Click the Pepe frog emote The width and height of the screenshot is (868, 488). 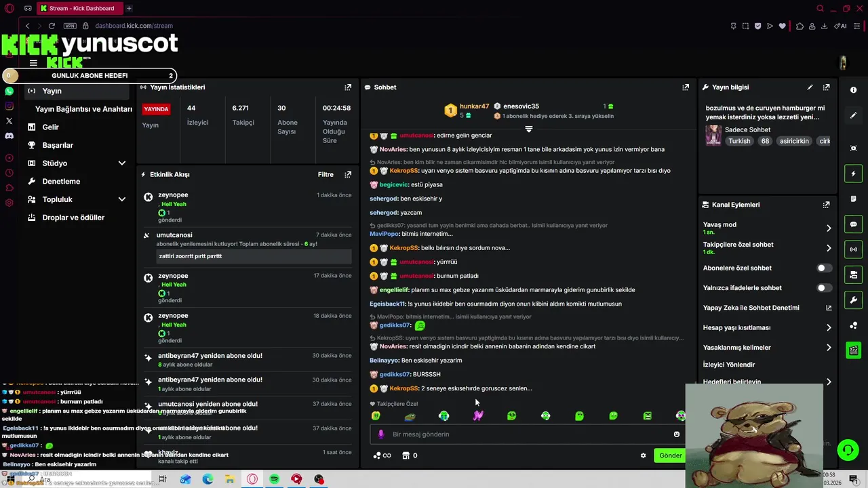click(410, 416)
